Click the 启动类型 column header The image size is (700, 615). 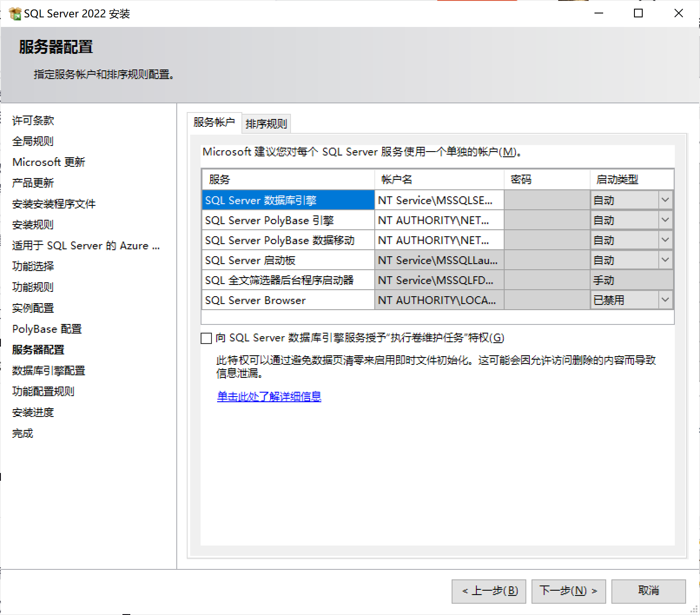(x=631, y=179)
